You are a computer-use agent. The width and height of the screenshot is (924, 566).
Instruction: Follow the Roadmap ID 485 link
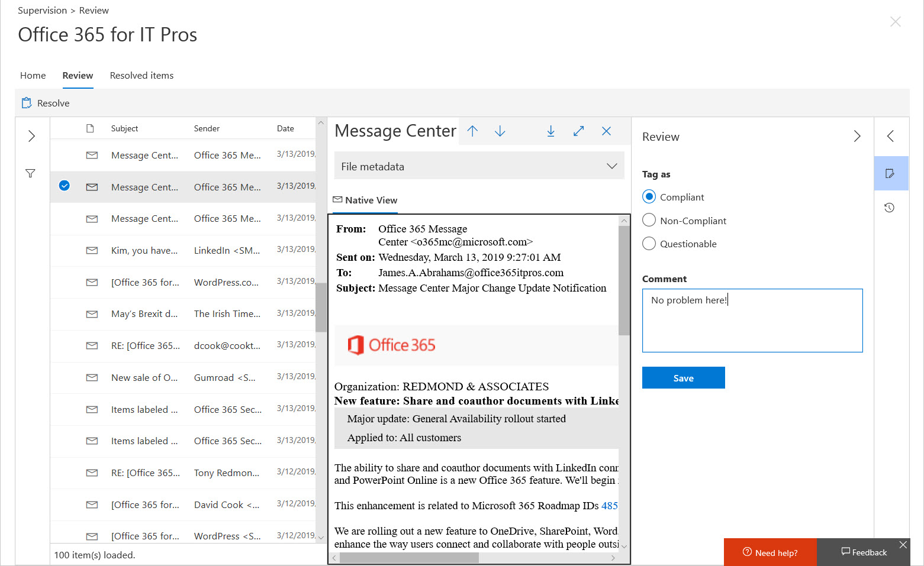[610, 506]
